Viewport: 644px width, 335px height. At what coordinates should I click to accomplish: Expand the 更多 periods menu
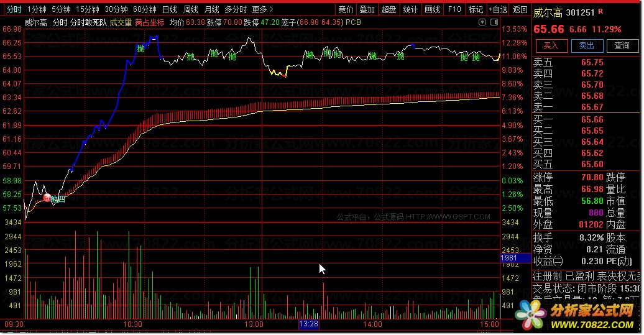click(x=262, y=9)
